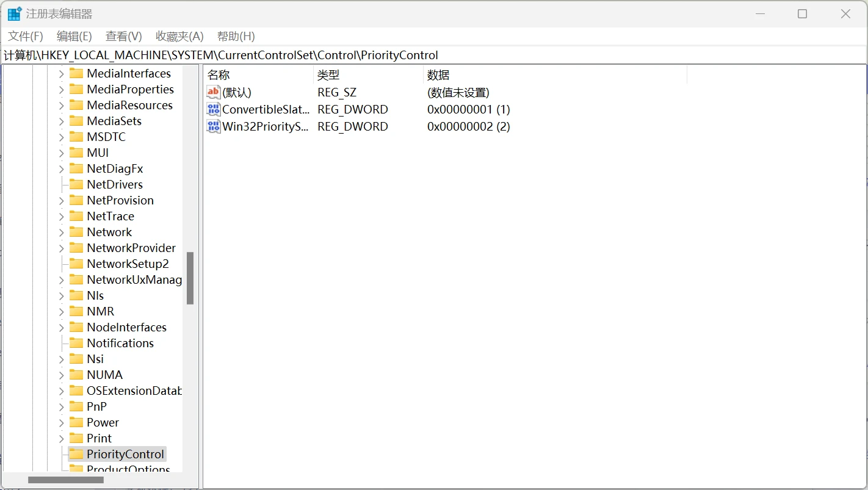The height and width of the screenshot is (490, 868).
Task: Open the 查看(V) menu
Action: (x=123, y=37)
